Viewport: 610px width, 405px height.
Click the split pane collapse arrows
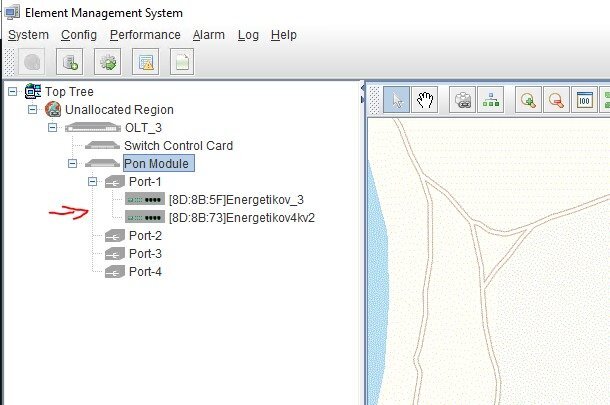pos(363,94)
